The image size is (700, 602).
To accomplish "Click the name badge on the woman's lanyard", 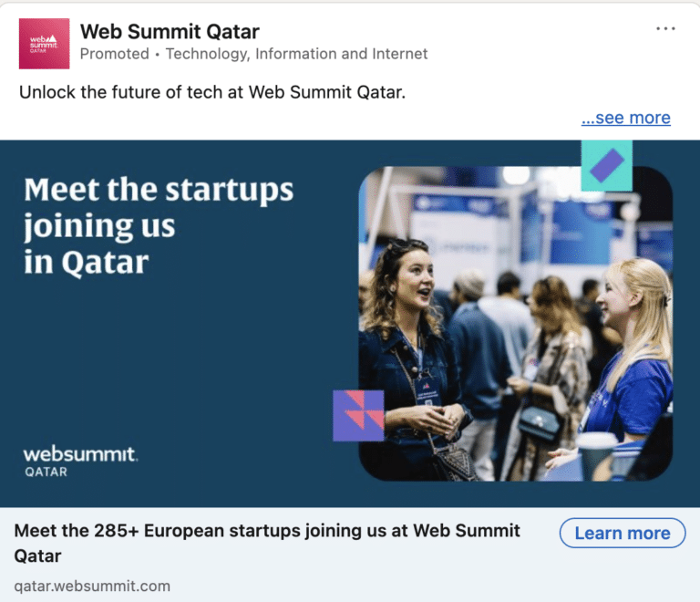I will pyautogui.click(x=427, y=390).
